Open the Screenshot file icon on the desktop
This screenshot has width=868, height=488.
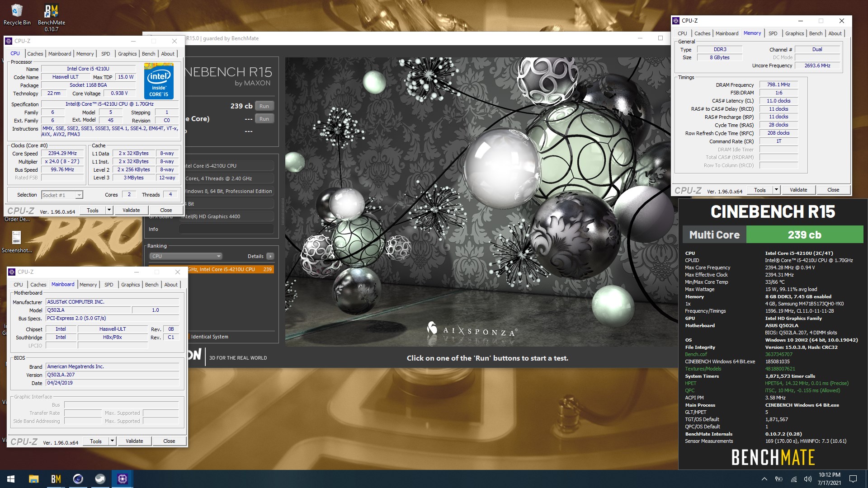tap(17, 241)
